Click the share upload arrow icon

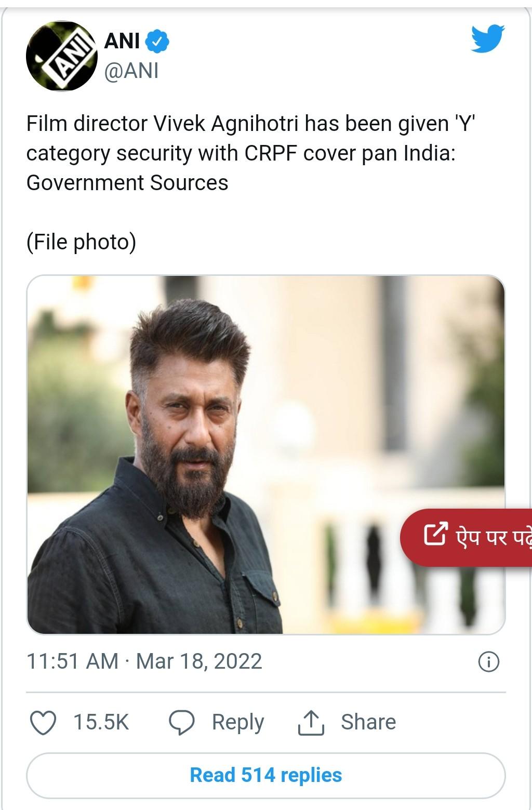click(x=311, y=722)
